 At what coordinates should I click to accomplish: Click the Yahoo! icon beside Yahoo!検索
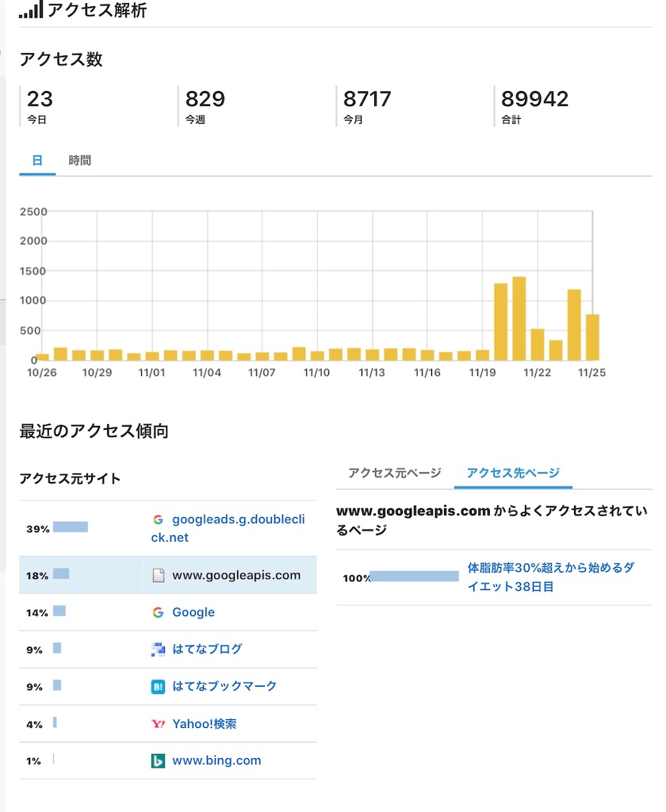(x=158, y=724)
